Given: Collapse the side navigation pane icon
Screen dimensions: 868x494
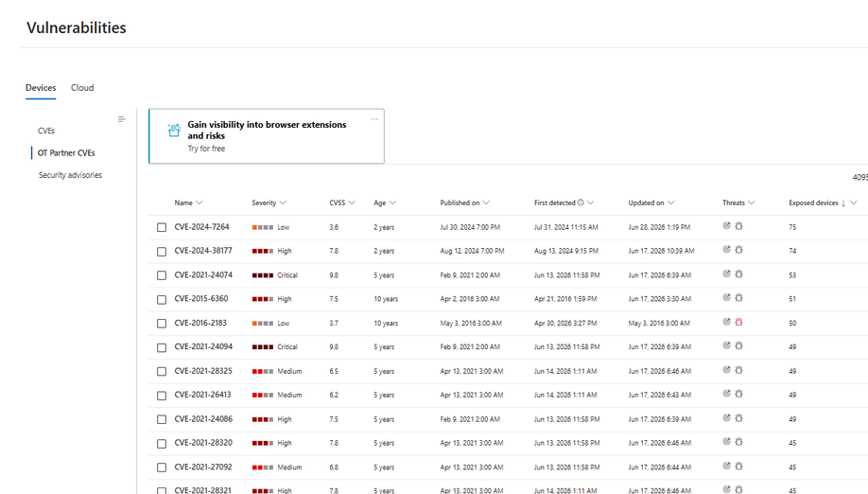Looking at the screenshot, I should [x=121, y=119].
